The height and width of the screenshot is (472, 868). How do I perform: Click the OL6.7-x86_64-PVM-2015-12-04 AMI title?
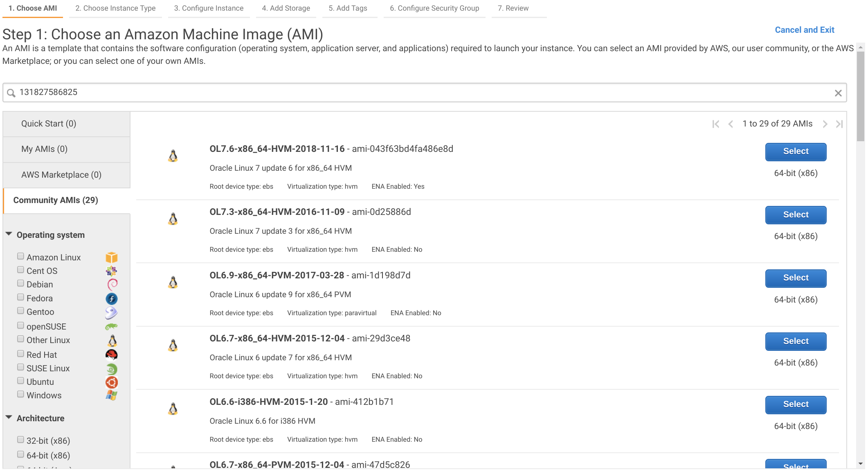tap(277, 465)
